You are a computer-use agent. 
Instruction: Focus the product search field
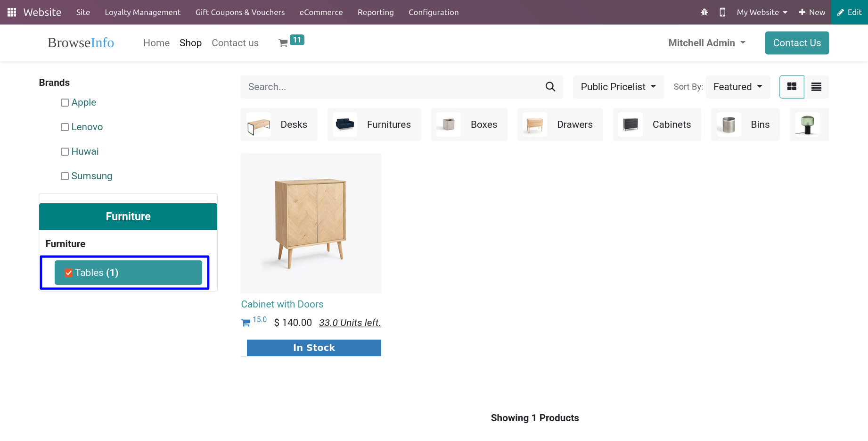pyautogui.click(x=391, y=87)
